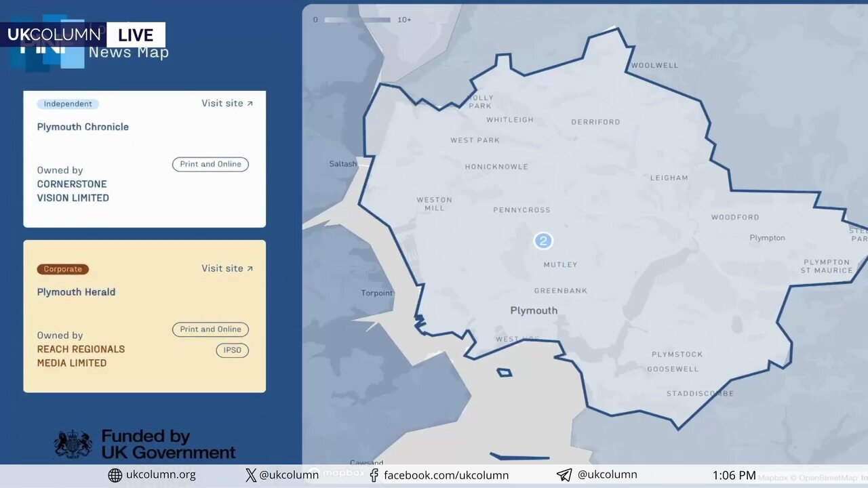Screen dimensions: 868x488
Task: Click the GOOSEWELL label on the map
Action: click(x=673, y=369)
